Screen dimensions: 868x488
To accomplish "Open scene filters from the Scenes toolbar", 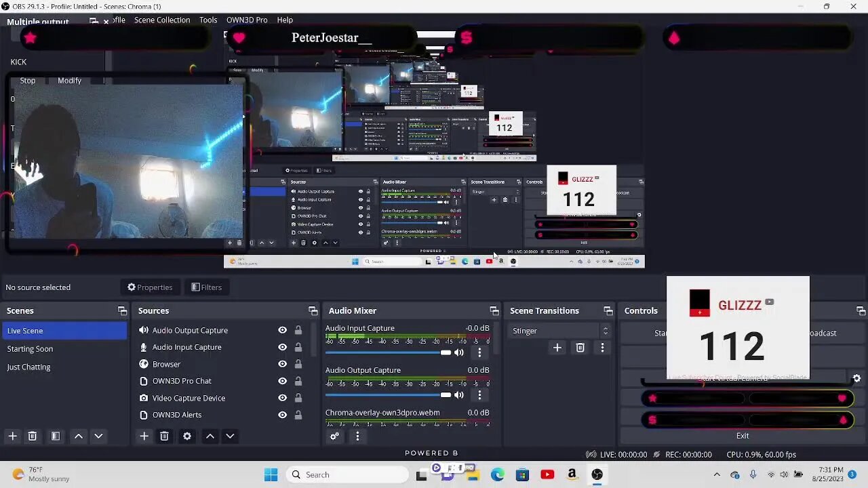I will pyautogui.click(x=56, y=436).
